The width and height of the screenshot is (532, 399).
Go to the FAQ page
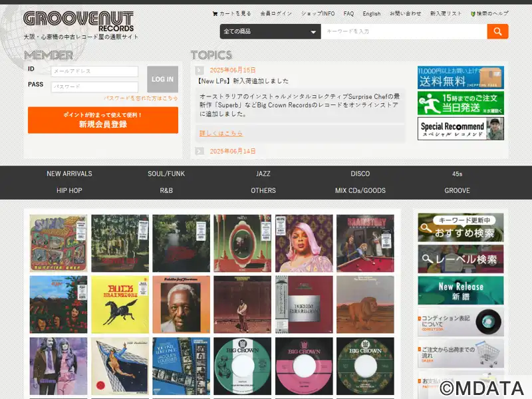click(x=348, y=13)
